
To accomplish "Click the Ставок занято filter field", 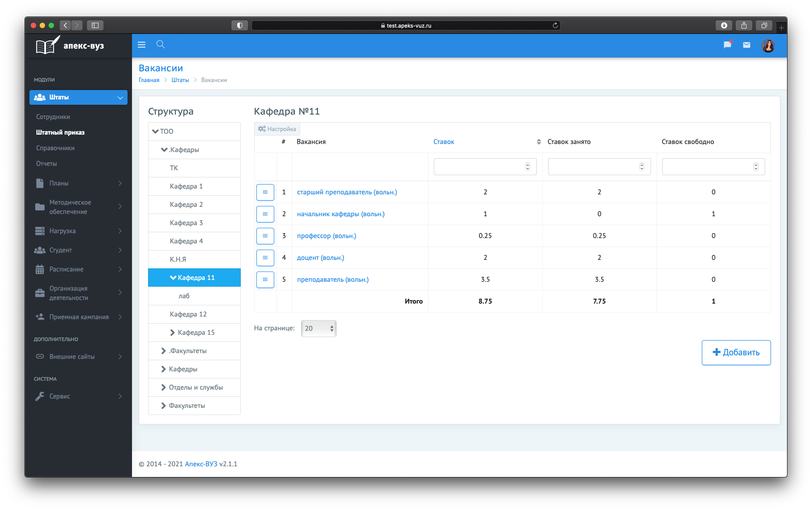I will tap(599, 167).
